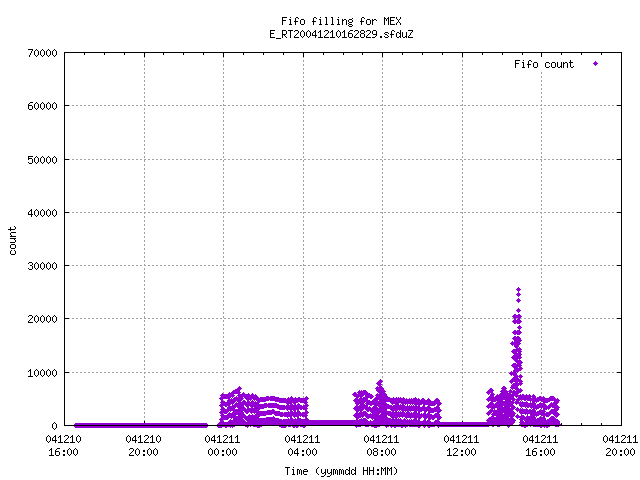Click the x-axis tick '041210 20:00'

click(x=143, y=446)
